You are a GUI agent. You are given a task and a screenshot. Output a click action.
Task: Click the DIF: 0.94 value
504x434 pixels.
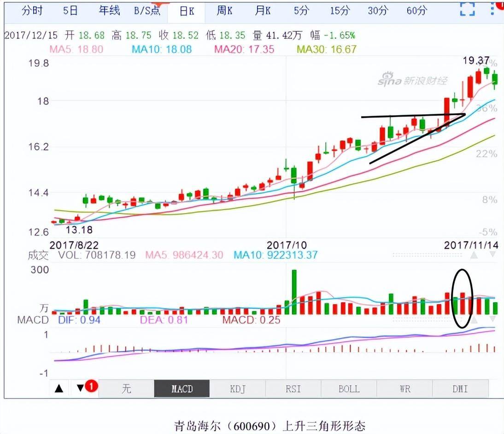[x=79, y=320]
